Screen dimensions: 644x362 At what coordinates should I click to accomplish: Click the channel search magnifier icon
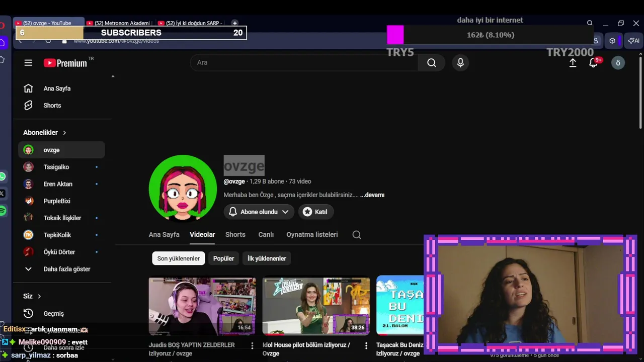point(357,235)
